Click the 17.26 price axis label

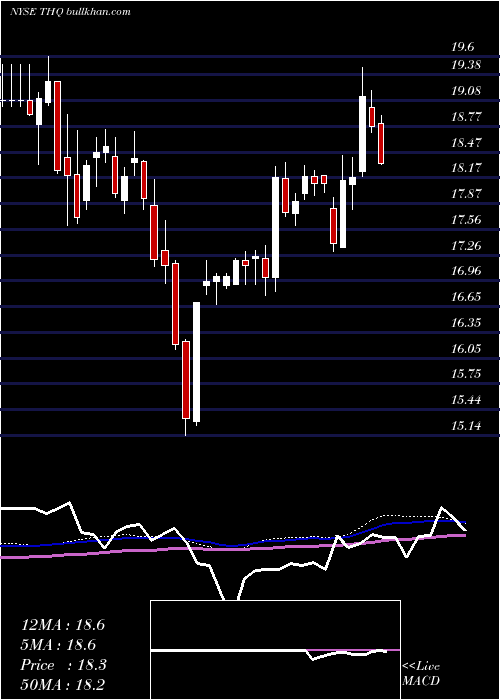pyautogui.click(x=466, y=245)
